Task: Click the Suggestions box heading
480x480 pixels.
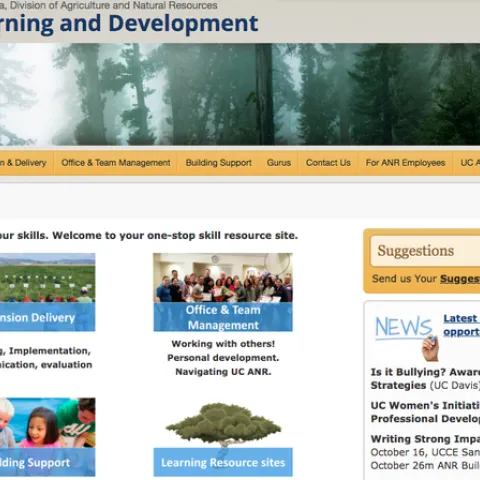Action: 416,251
